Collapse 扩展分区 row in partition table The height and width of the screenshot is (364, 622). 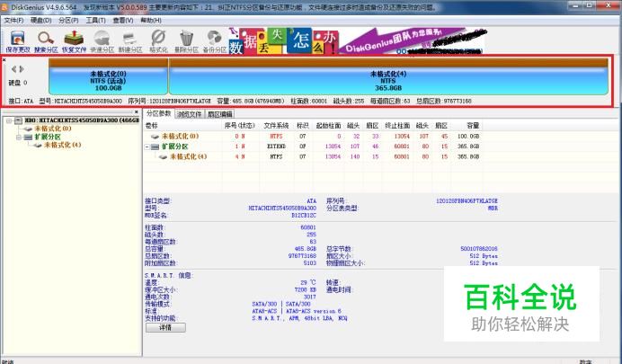pyautogui.click(x=147, y=146)
